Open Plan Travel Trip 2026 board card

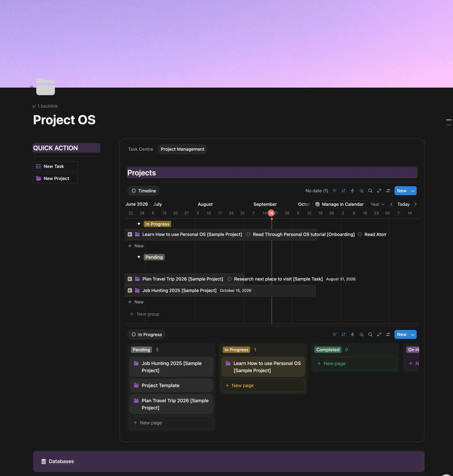(171, 404)
